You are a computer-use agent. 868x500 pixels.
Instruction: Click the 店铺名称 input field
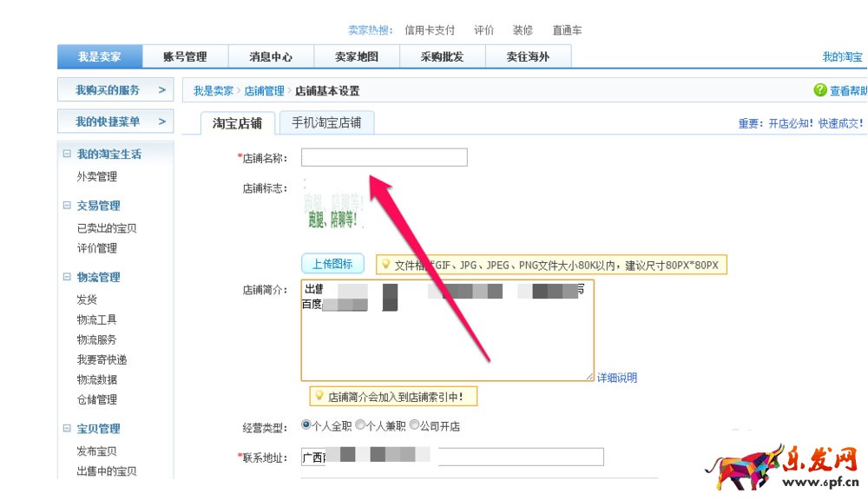(x=384, y=157)
